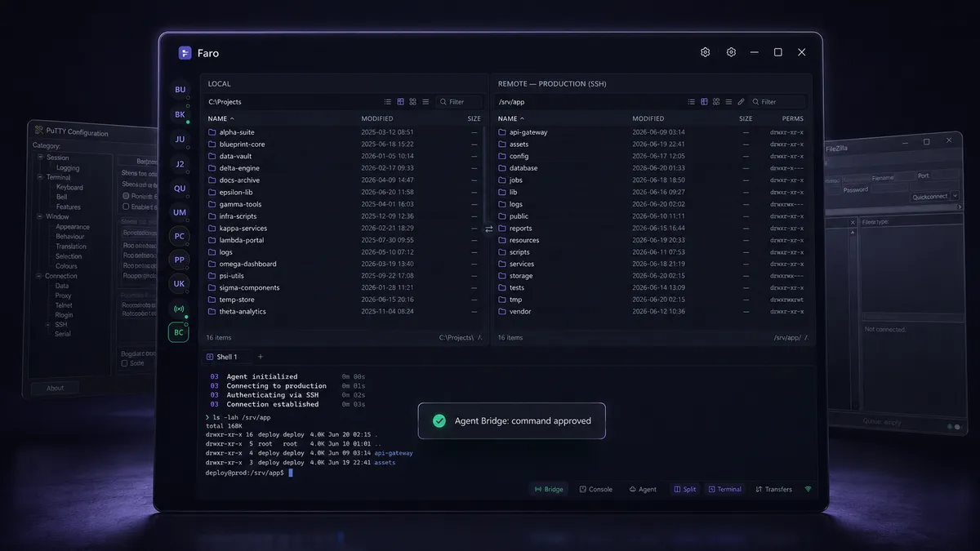Add a new shell tab with plus
This screenshot has height=551, width=980.
point(261,357)
